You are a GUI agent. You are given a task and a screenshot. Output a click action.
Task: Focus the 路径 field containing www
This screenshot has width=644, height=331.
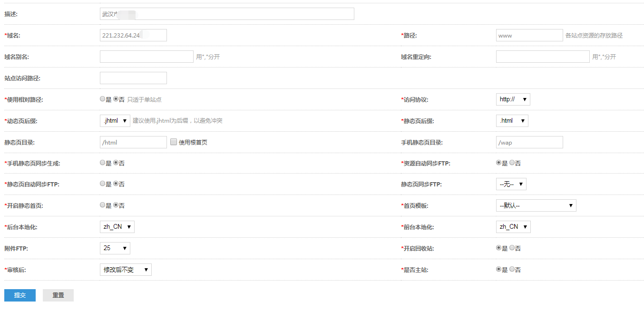click(529, 35)
